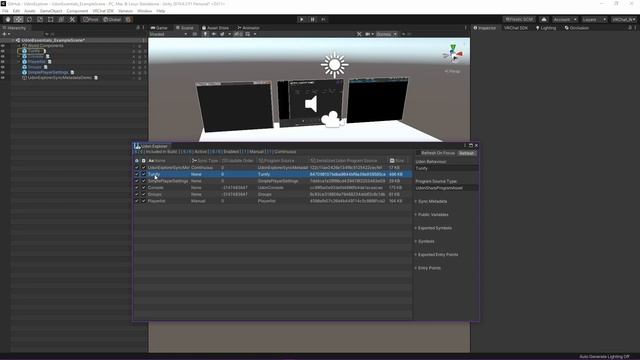
Task: Click the Continuous filter in Udon Explorer
Action: pyautogui.click(x=285, y=152)
